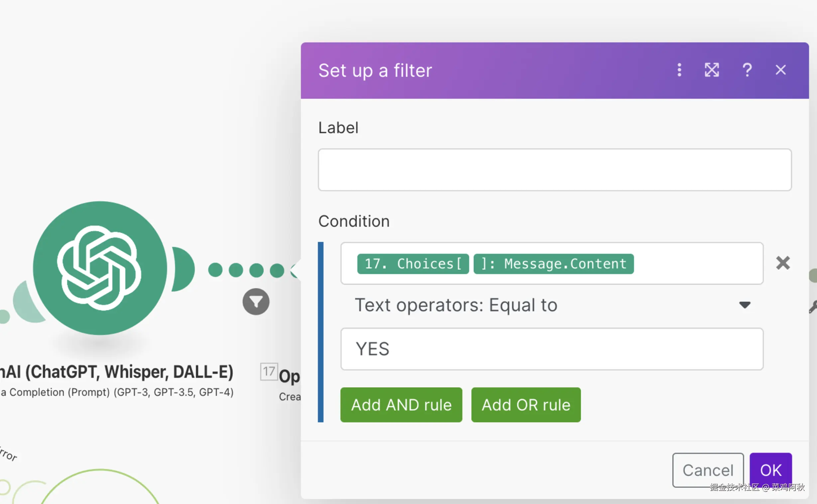This screenshot has width=817, height=504.
Task: Select the 17. Choices[ variable pill
Action: [413, 264]
